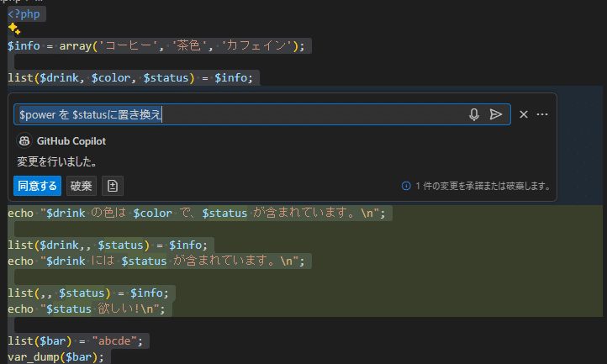
Task: Start voice input with the microphone icon
Action: pyautogui.click(x=474, y=114)
